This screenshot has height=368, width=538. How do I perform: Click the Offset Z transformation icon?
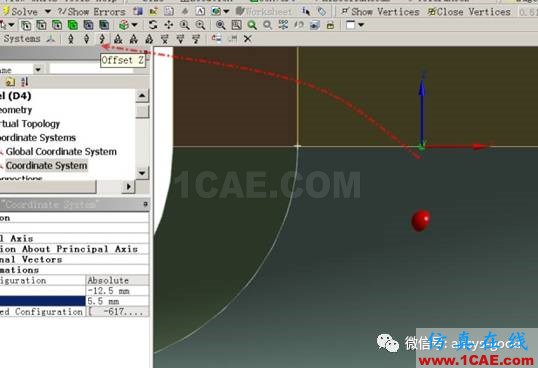[x=102, y=39]
